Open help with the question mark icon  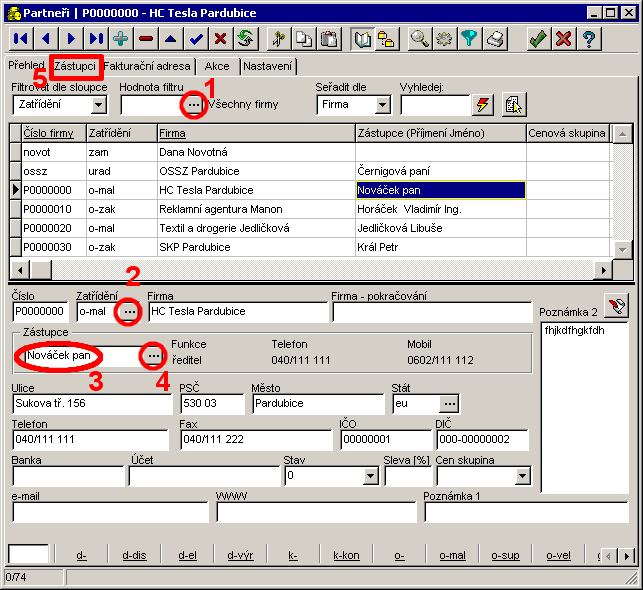[589, 39]
